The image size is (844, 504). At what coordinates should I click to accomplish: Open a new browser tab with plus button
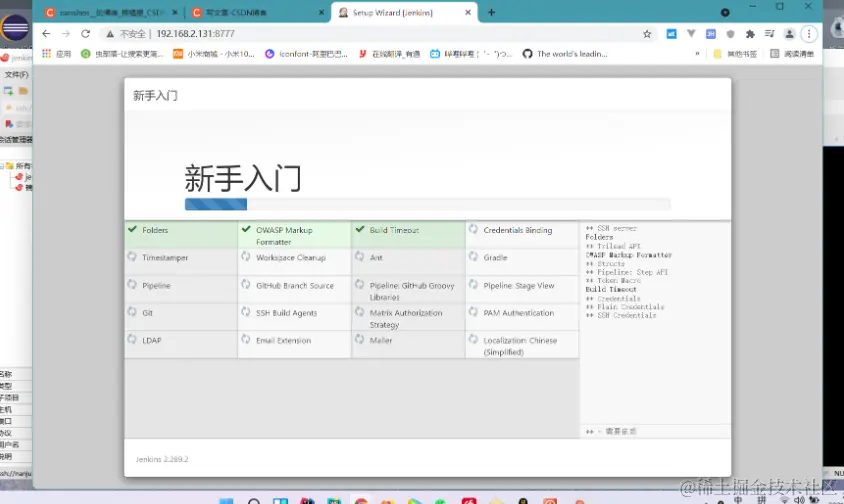pyautogui.click(x=491, y=12)
